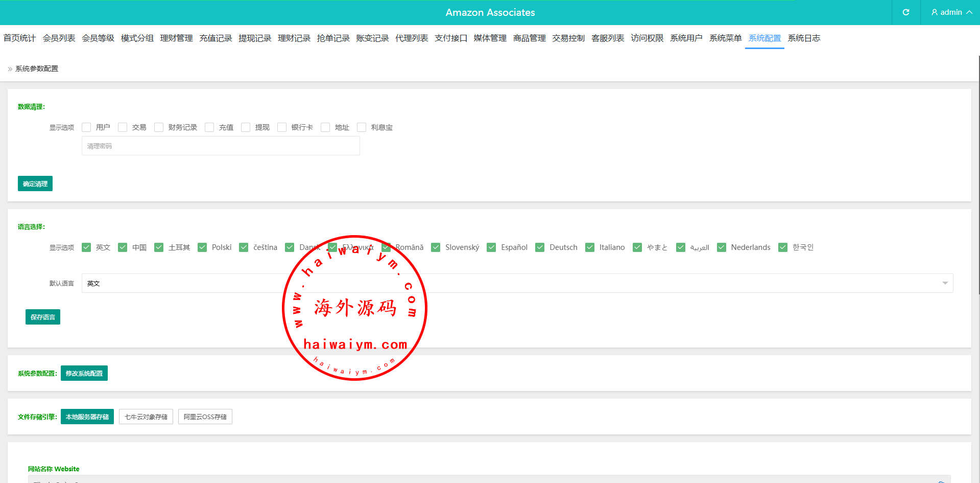
Task: Switch to the 系统日志 tab
Action: tap(804, 38)
